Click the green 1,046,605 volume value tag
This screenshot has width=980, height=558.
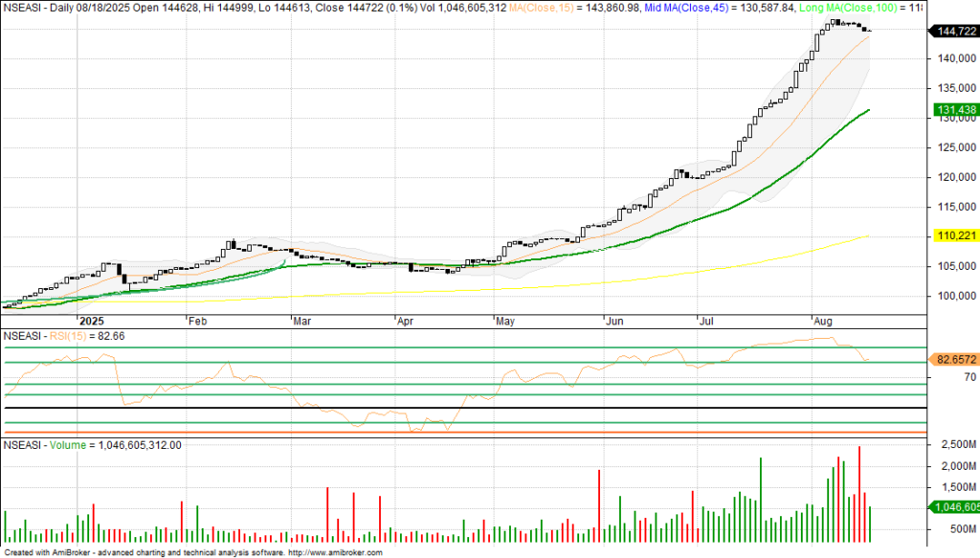953,506
